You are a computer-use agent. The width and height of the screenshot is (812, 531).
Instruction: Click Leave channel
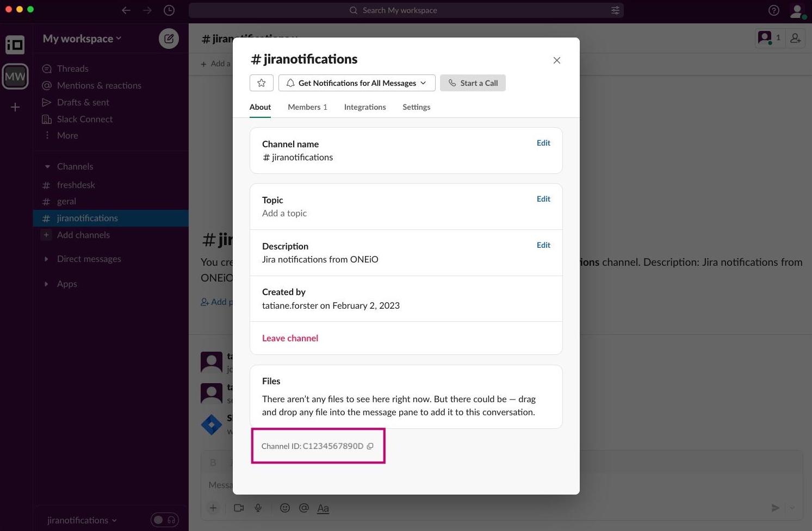pos(290,338)
